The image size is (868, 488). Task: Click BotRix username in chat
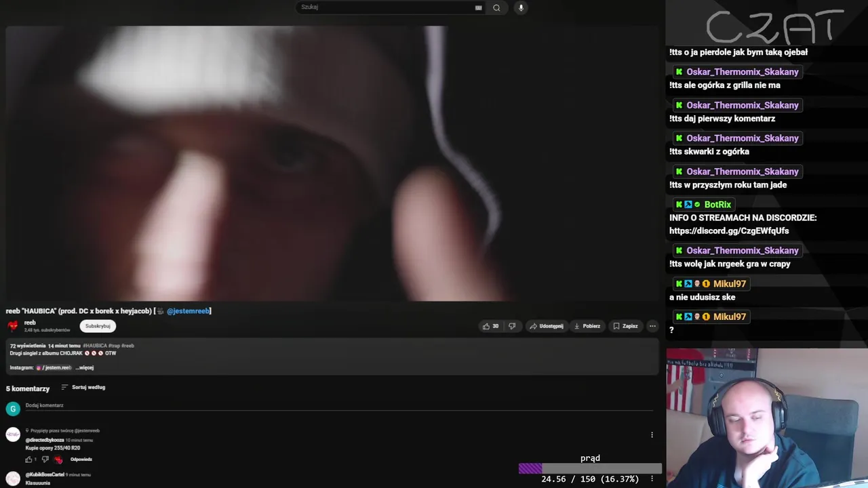717,205
